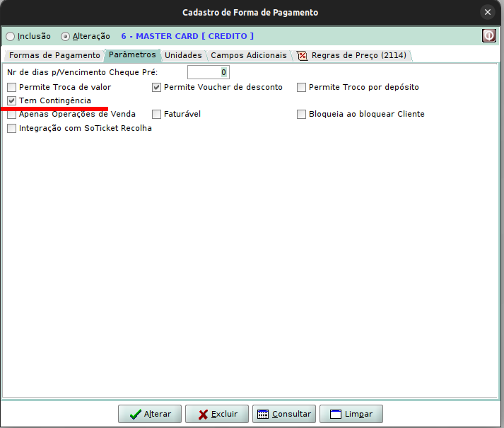
Task: Open the Unidades tab
Action: 183,55
